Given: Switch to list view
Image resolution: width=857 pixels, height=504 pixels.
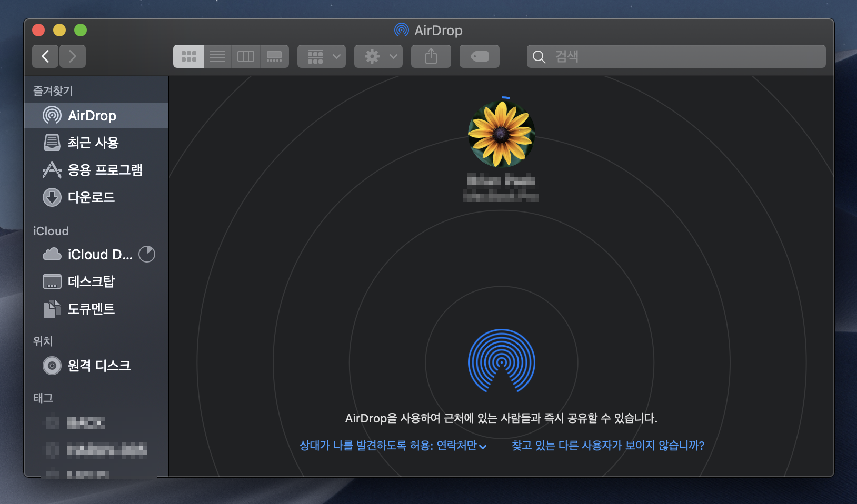Looking at the screenshot, I should 217,56.
